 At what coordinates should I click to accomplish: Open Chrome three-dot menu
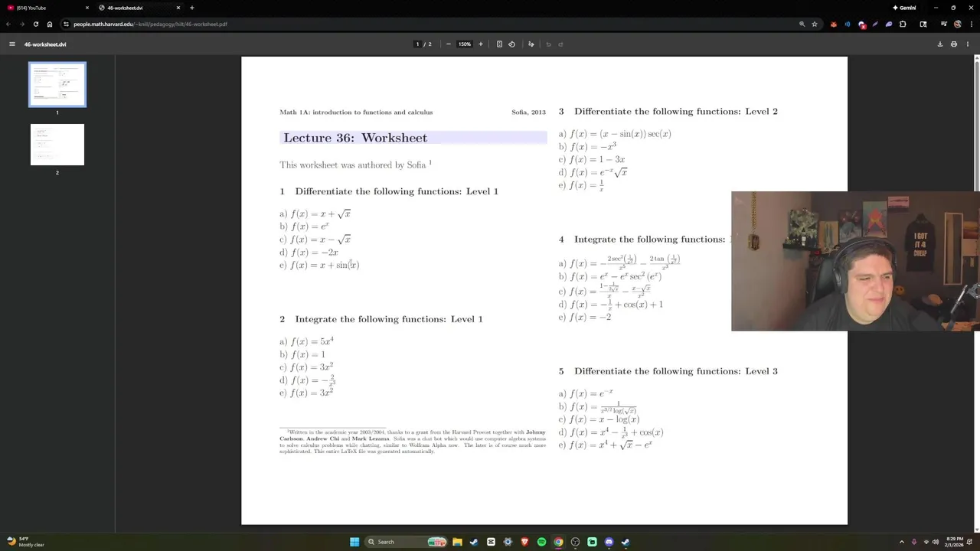(x=971, y=24)
